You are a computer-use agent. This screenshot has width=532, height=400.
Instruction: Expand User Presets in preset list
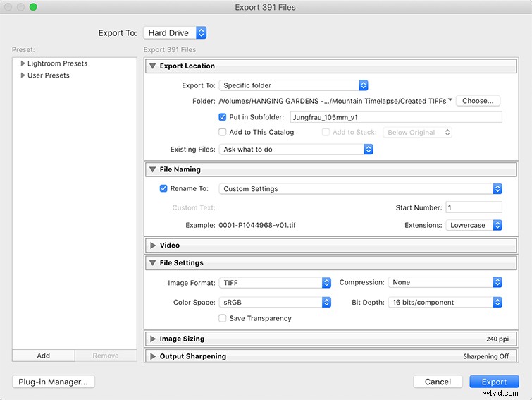click(23, 75)
